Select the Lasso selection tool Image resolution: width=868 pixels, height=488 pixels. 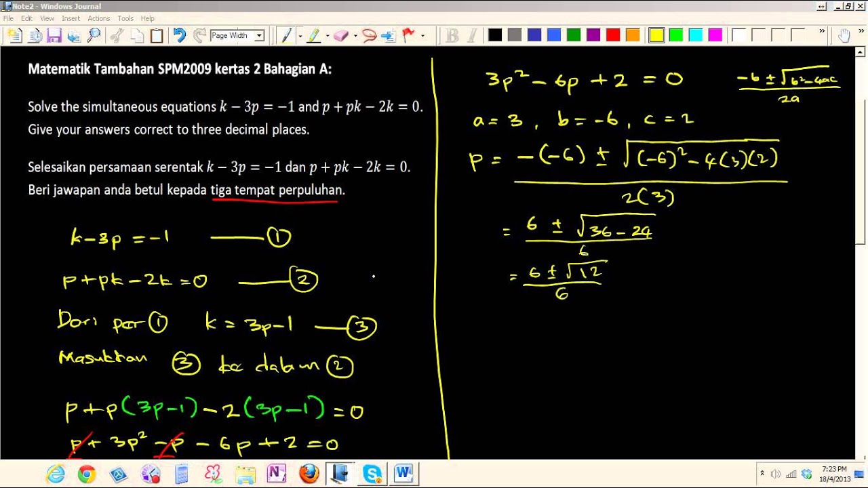[x=369, y=36]
